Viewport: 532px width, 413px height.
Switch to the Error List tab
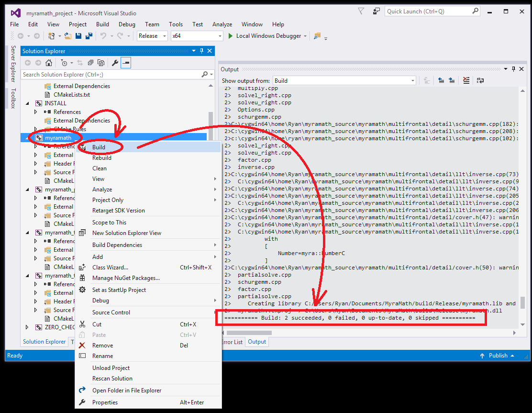[233, 342]
